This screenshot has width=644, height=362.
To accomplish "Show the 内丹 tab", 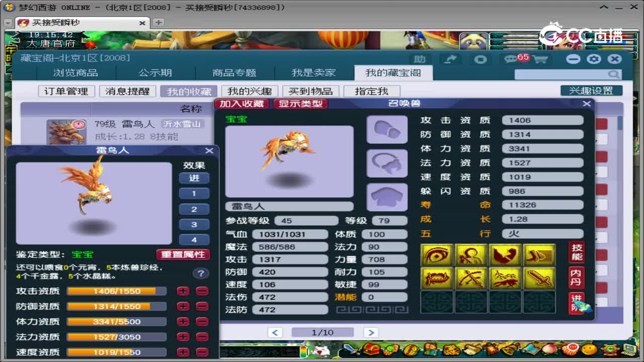I will [x=577, y=278].
